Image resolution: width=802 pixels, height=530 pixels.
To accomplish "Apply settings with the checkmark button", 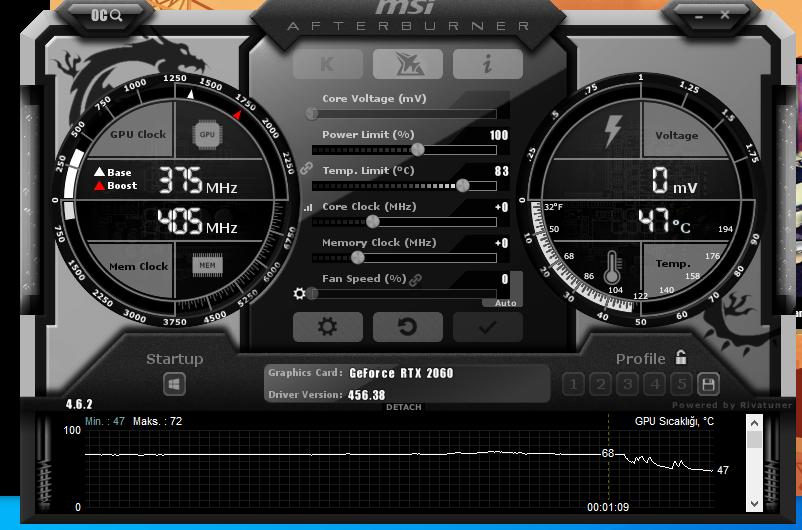I will point(487,327).
